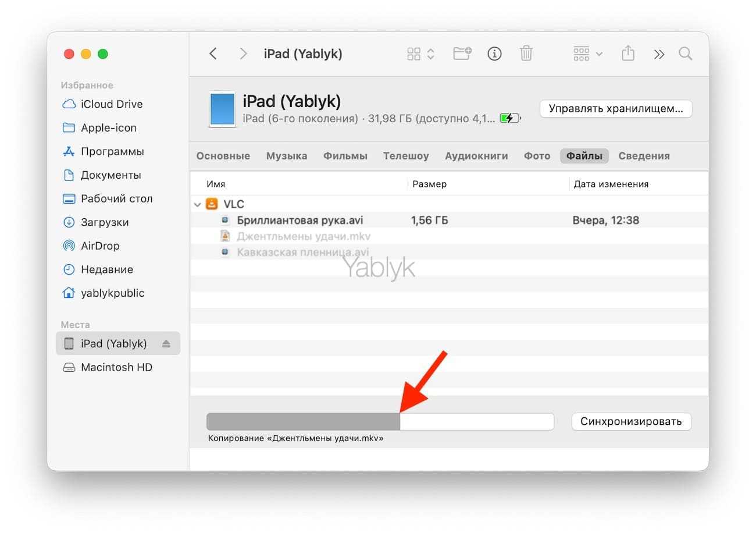Collapse the VLC folder disclosure triangle
756x533 pixels.
click(198, 204)
